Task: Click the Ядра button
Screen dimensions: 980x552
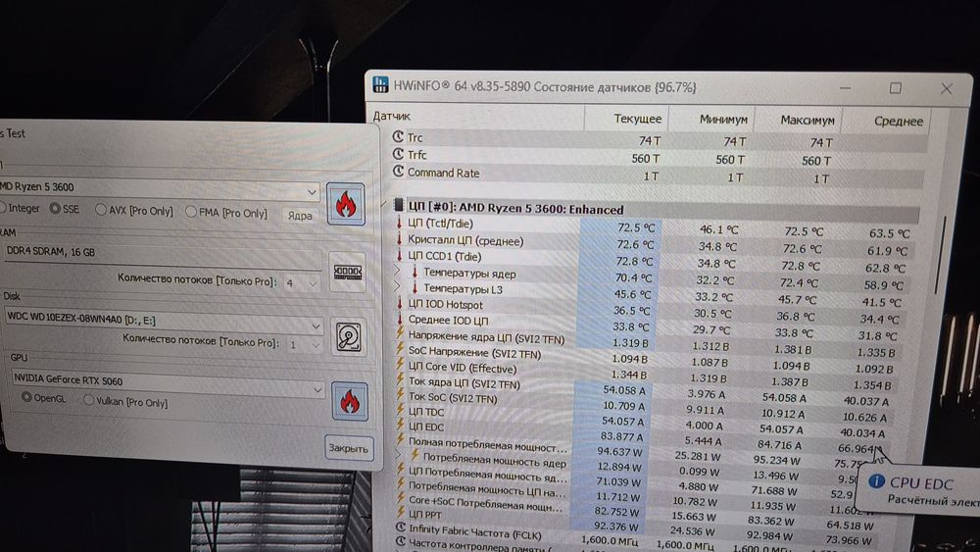Action: click(x=299, y=216)
